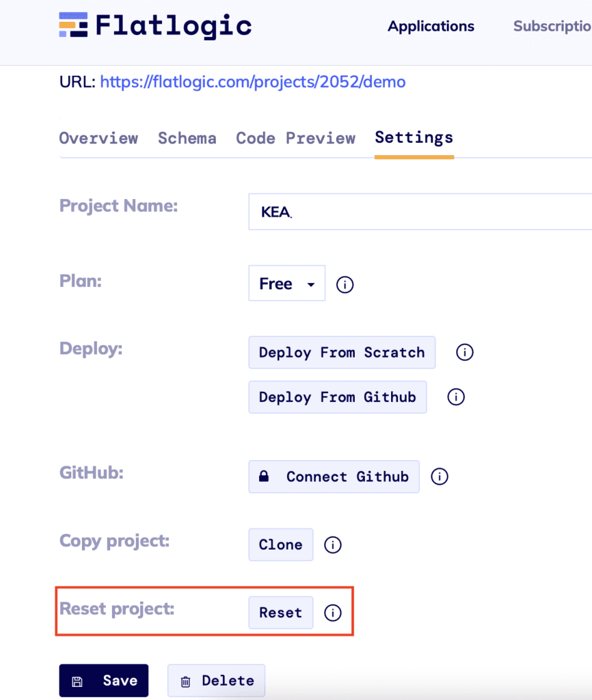Screen dimensions: 592x700
Task: Open Applications in the top navigation
Action: point(431,27)
